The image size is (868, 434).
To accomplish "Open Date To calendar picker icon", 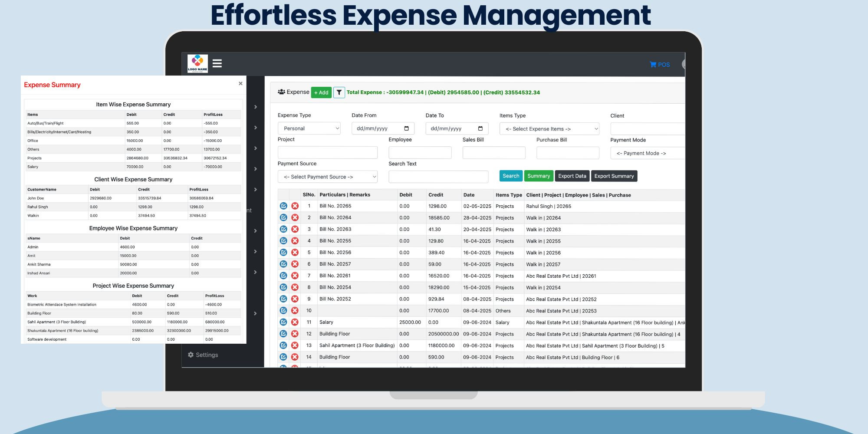I will (480, 128).
